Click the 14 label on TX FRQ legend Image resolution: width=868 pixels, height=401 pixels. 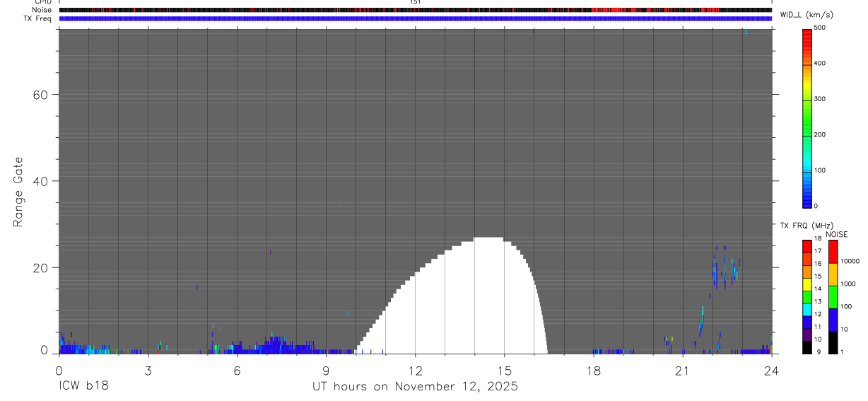[818, 289]
